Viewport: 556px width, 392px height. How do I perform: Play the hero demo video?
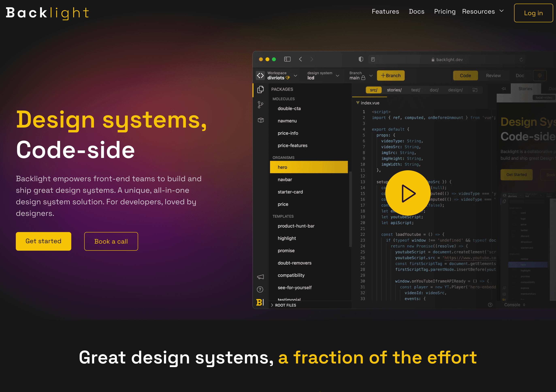408,193
